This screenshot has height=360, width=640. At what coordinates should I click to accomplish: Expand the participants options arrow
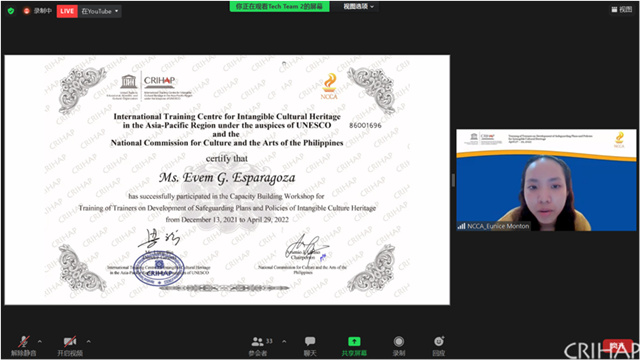tap(284, 341)
